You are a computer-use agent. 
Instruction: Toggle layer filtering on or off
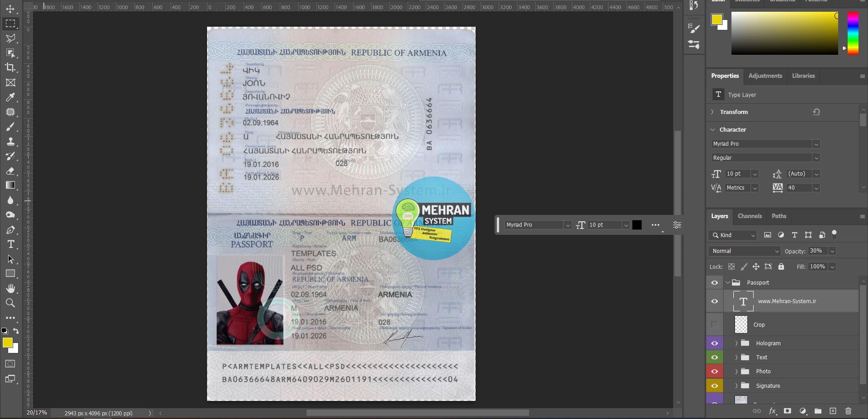[835, 234]
